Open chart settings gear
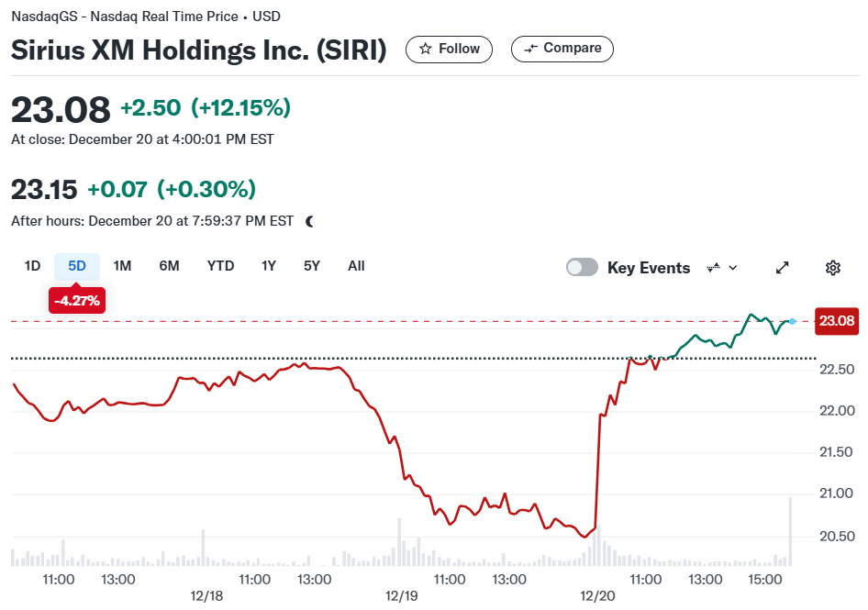 pyautogui.click(x=833, y=268)
